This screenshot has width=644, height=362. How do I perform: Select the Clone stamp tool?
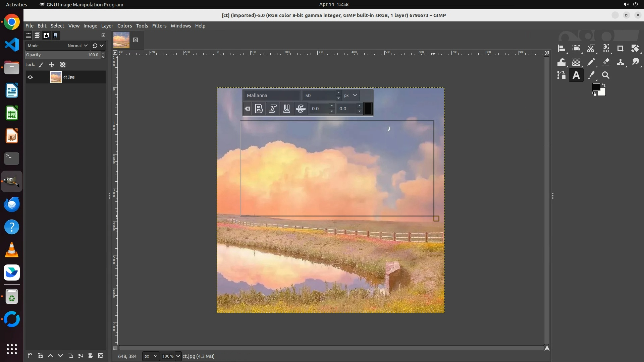tap(620, 62)
